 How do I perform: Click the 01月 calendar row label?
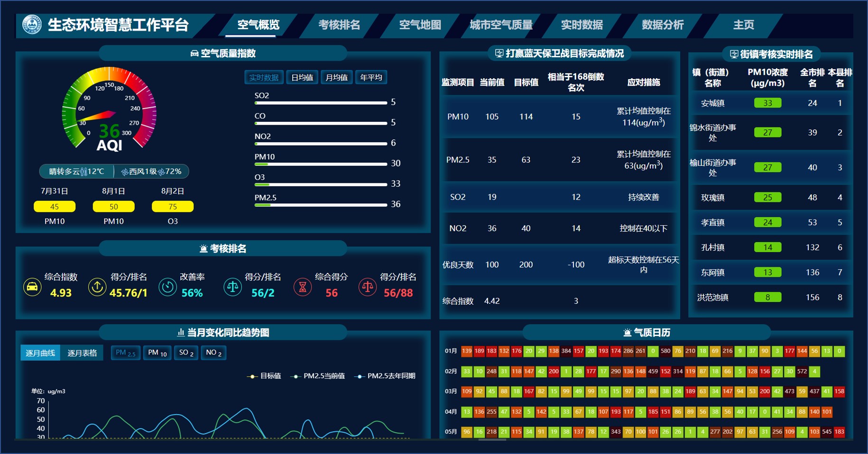coord(451,351)
